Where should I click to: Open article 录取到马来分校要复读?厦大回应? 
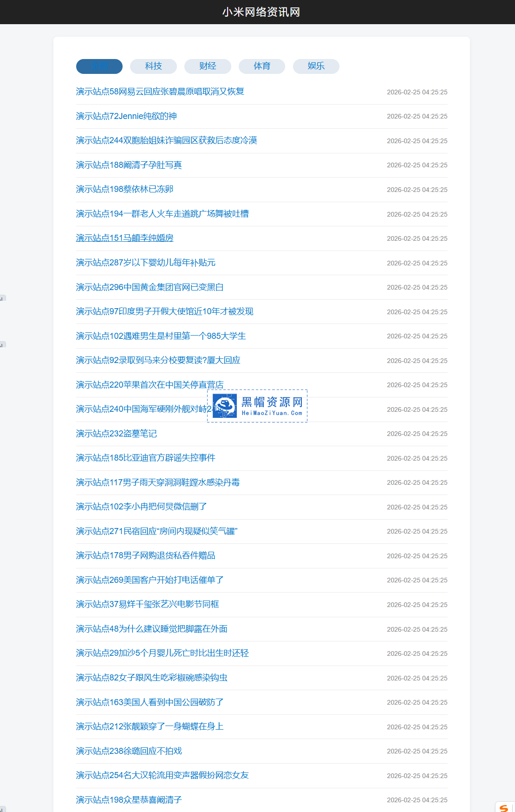point(158,360)
